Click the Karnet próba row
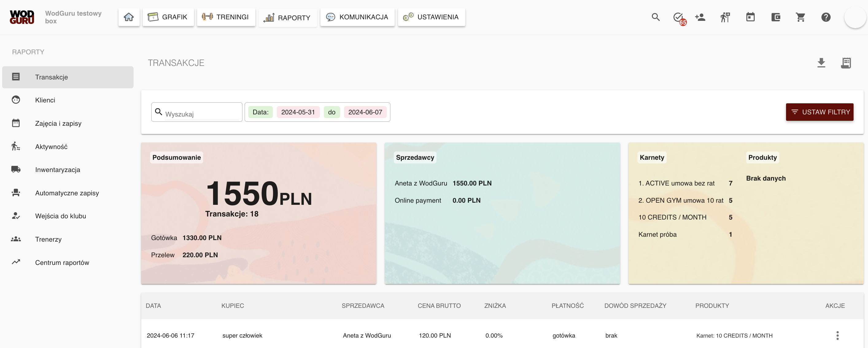The width and height of the screenshot is (868, 348). pyautogui.click(x=685, y=235)
